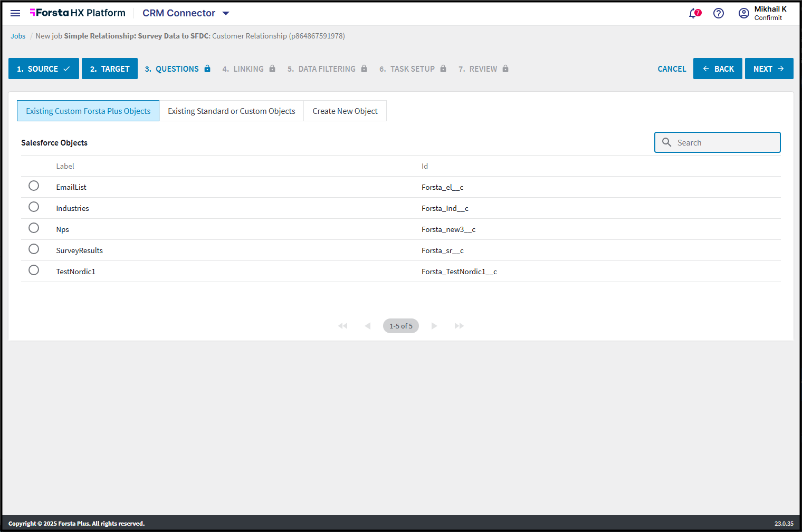802x532 pixels.
Task: Go to the previous results page
Action: 368,326
